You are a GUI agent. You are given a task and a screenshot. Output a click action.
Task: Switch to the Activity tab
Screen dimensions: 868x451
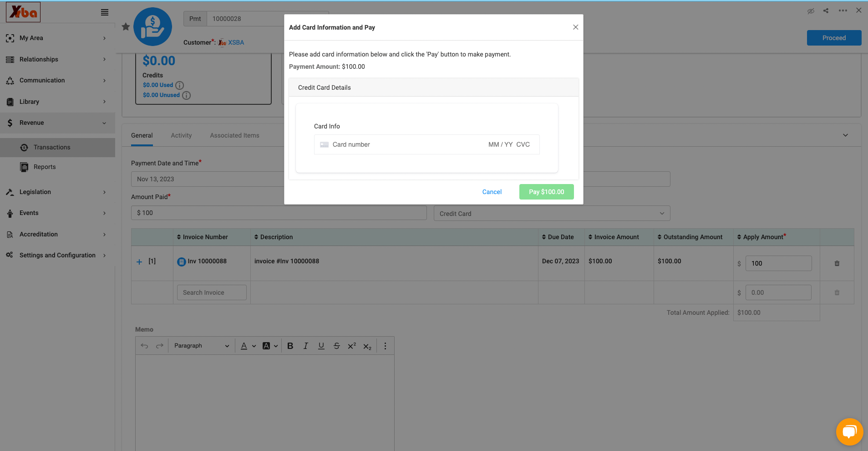[x=181, y=135]
